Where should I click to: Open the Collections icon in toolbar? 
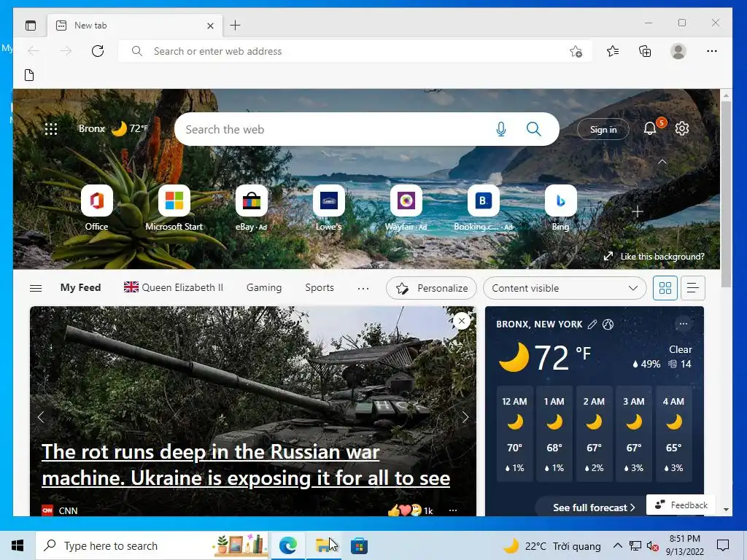pos(645,51)
